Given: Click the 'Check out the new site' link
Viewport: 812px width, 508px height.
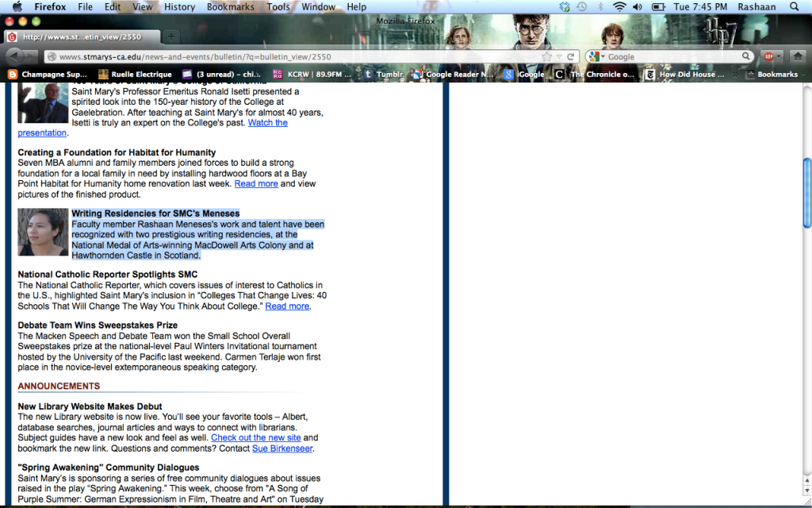Looking at the screenshot, I should click(255, 437).
